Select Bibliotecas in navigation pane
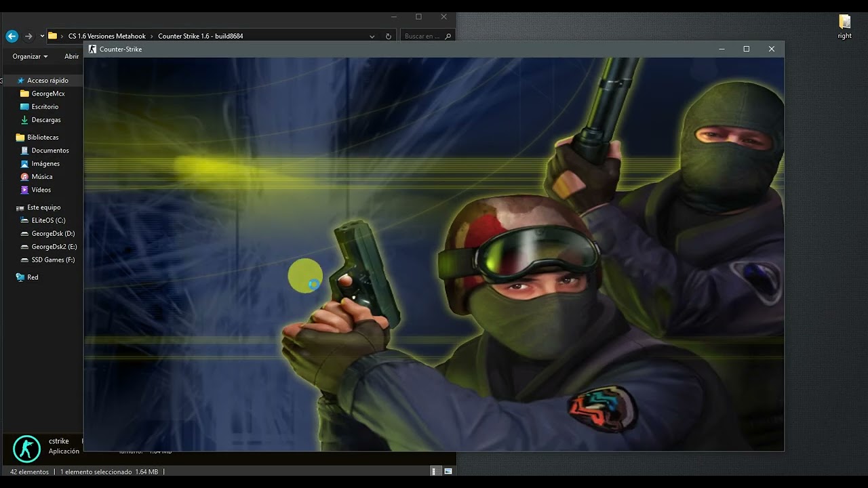 pyautogui.click(x=43, y=138)
